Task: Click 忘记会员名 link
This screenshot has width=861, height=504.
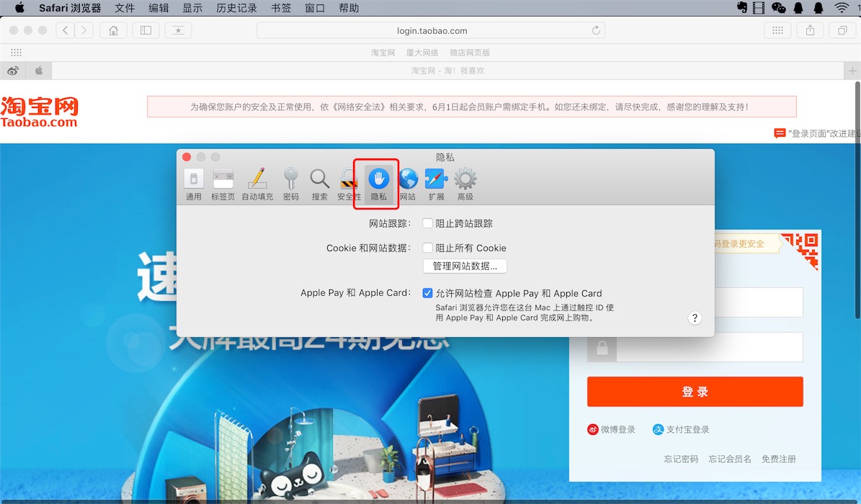Action: 730,459
